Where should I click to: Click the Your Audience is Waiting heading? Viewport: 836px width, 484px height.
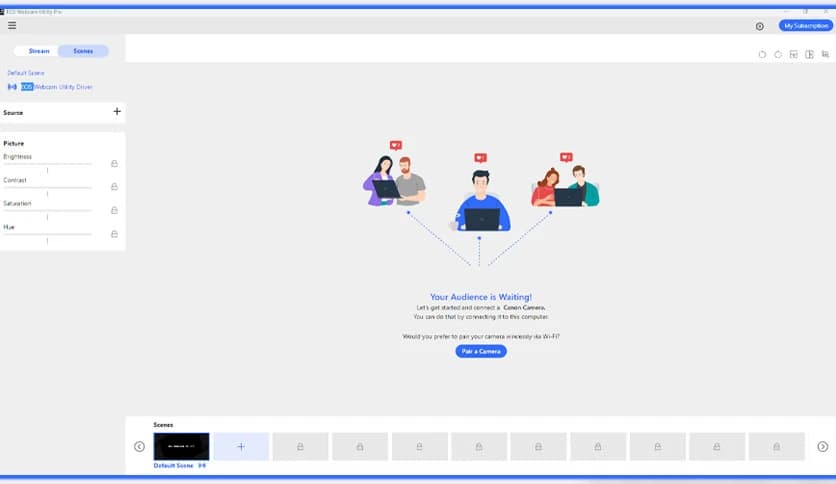481,297
